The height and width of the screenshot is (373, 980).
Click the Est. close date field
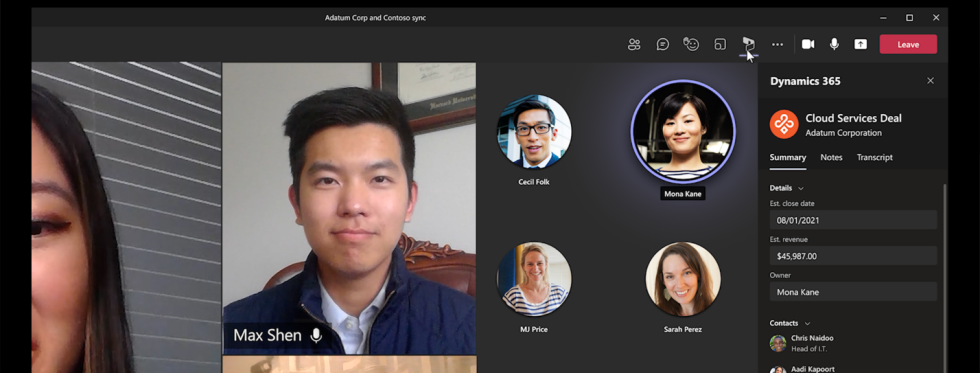[853, 220]
